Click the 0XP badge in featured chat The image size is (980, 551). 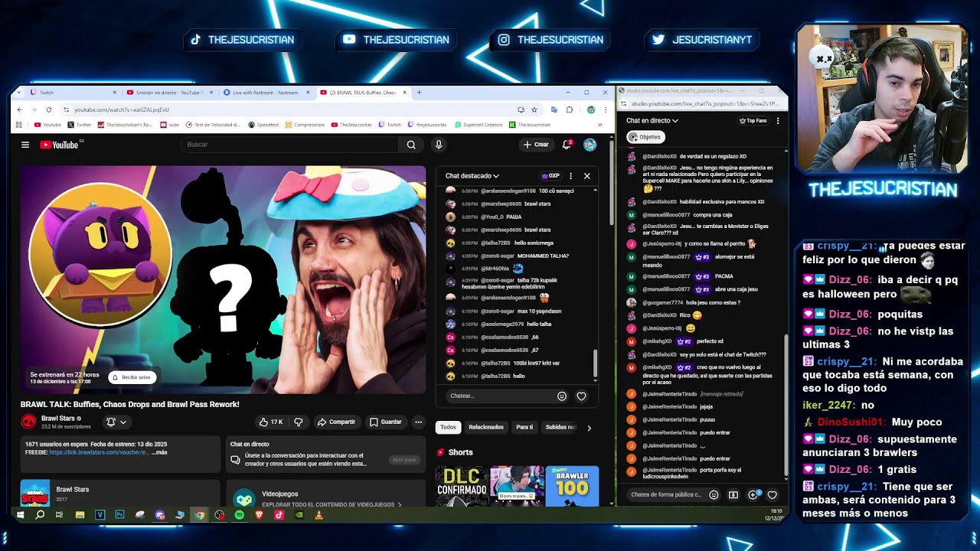550,176
